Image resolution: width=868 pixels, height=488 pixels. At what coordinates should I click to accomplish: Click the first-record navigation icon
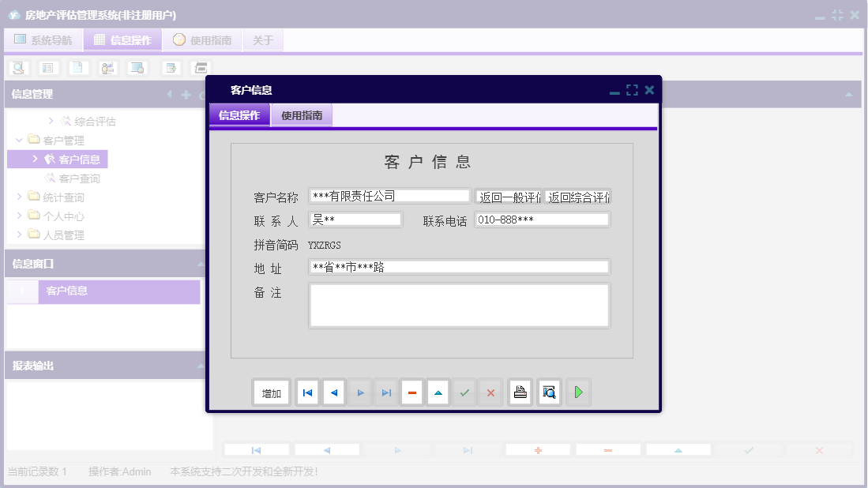[306, 392]
